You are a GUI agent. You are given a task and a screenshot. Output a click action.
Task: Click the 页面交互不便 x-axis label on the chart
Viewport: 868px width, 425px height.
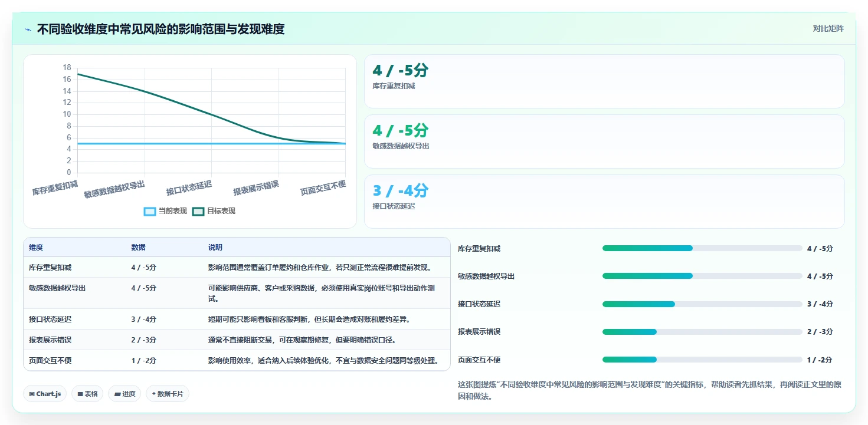[323, 188]
